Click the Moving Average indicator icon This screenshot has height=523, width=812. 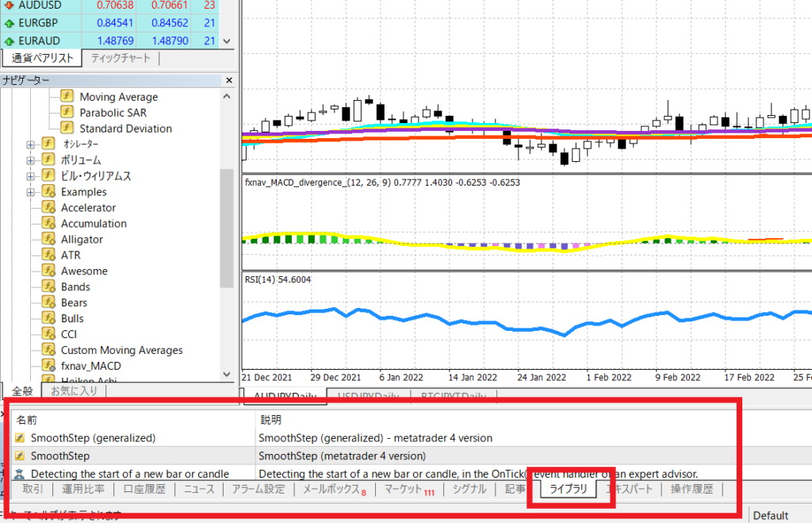[67, 97]
